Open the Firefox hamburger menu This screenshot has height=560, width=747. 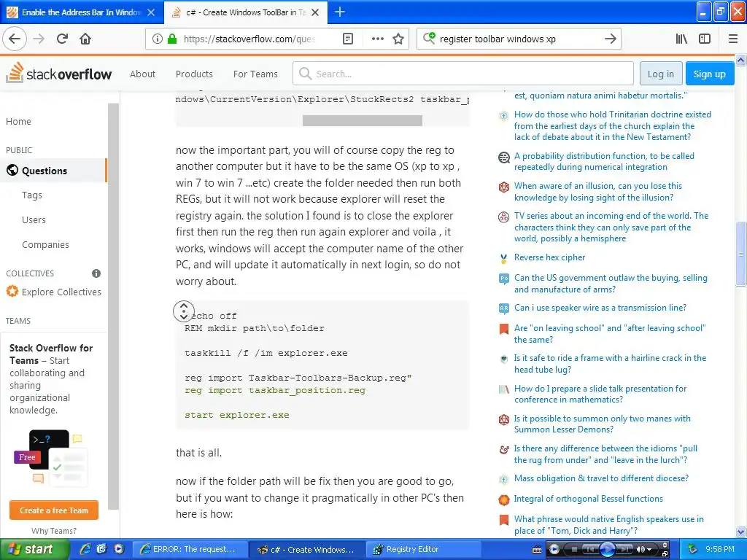[733, 39]
